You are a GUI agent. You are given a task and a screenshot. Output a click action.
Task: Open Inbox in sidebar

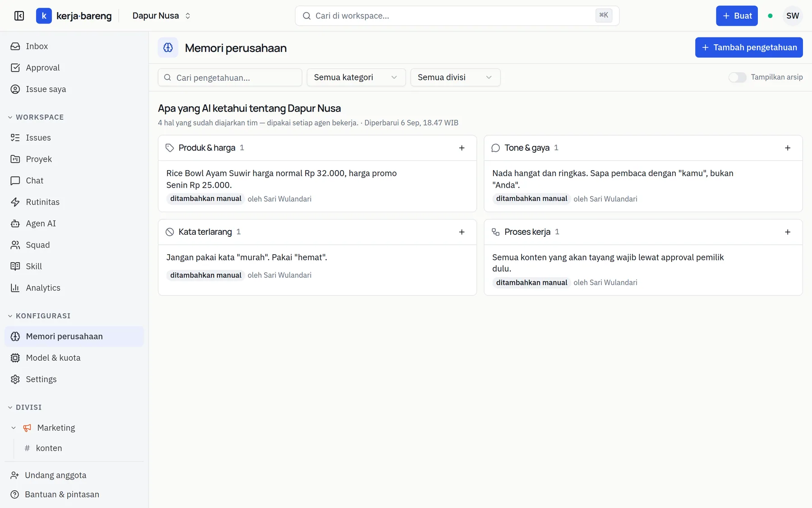(x=74, y=46)
